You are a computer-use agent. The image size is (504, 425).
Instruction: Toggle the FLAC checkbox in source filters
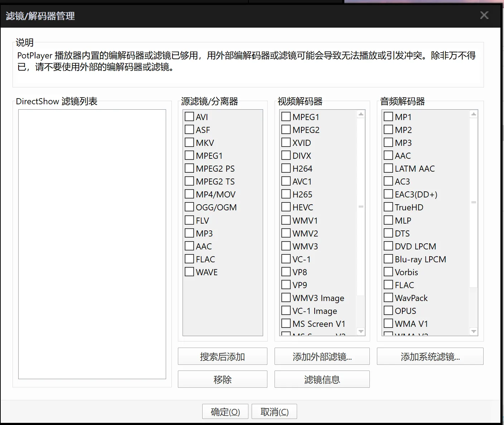tap(189, 259)
